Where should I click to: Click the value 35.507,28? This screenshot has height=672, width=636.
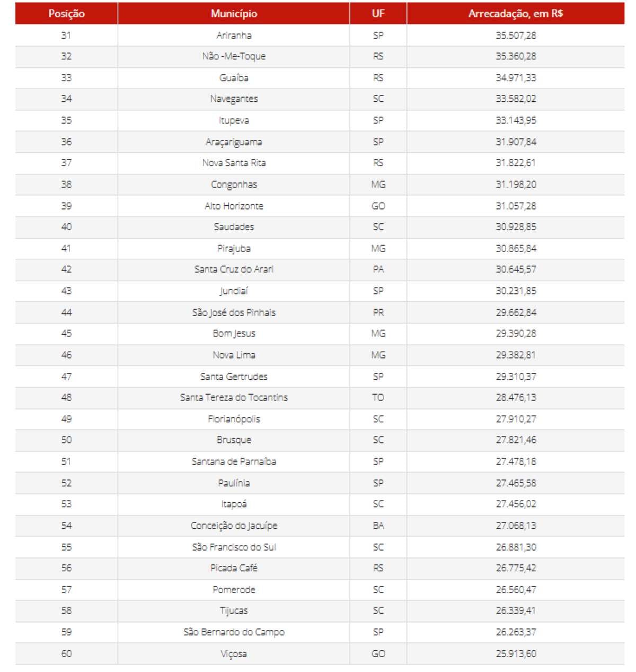point(516,36)
